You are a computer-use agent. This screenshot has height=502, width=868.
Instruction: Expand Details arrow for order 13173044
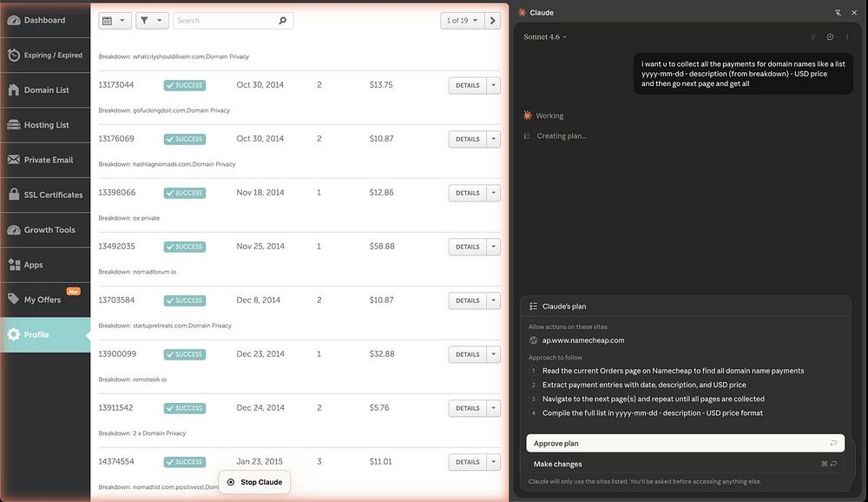click(x=493, y=85)
